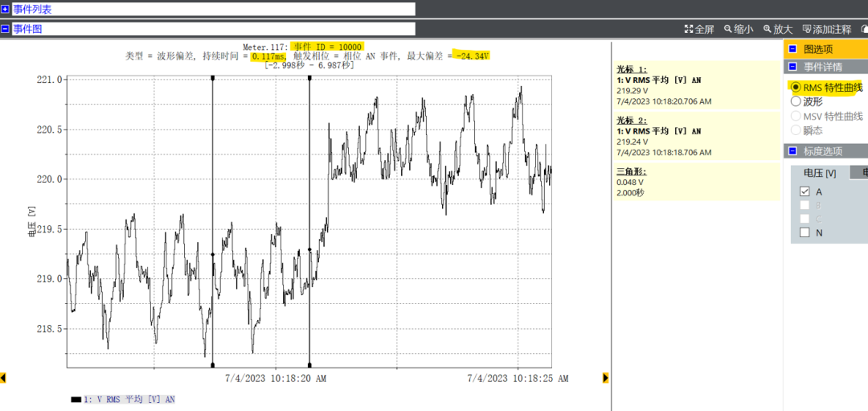868x411 pixels.
Task: Click the 三角形 heading
Action: pyautogui.click(x=632, y=171)
